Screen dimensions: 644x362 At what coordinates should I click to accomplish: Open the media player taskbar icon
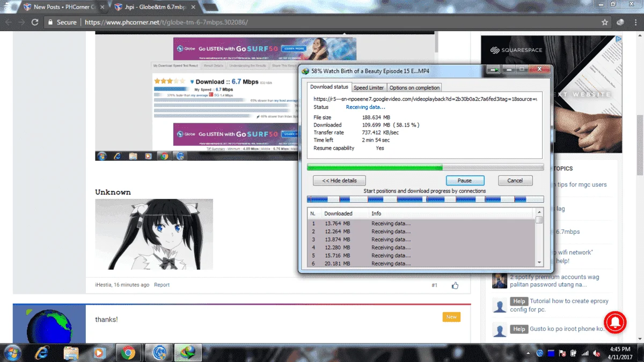(x=99, y=352)
